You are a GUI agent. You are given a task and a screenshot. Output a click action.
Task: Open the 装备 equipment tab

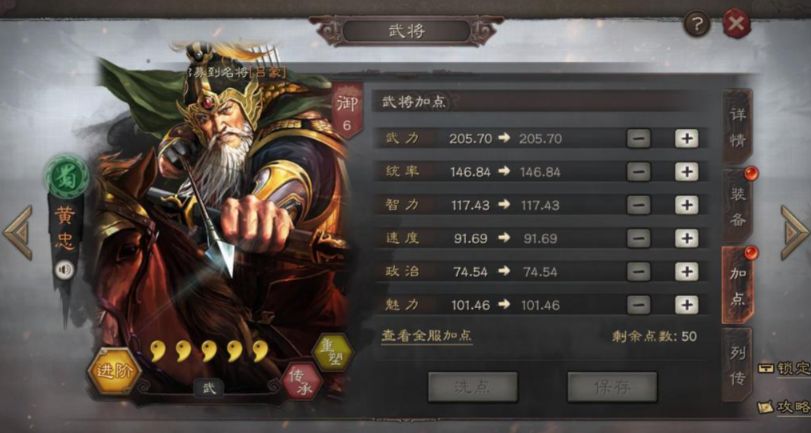738,206
